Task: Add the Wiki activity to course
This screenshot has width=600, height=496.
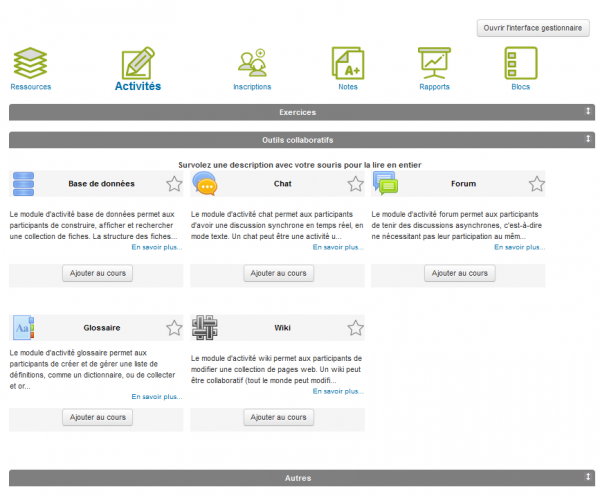Action: pyautogui.click(x=278, y=417)
